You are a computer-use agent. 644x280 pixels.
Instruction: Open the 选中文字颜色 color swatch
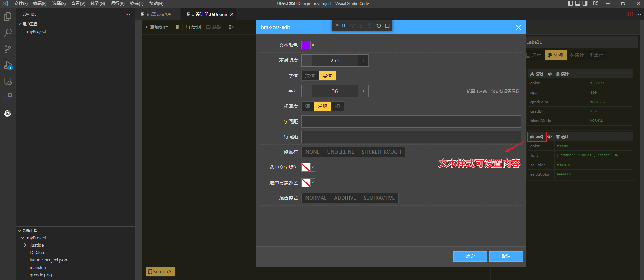point(306,167)
